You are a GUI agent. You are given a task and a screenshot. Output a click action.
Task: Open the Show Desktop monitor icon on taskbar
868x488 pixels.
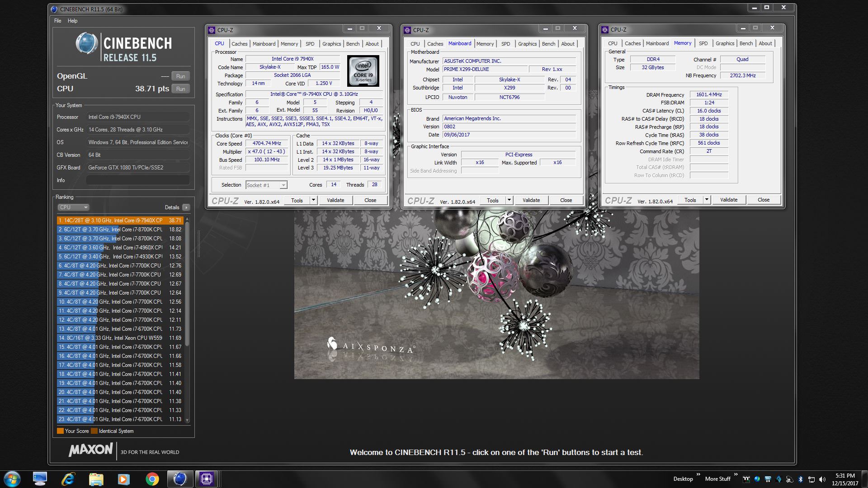[40, 479]
